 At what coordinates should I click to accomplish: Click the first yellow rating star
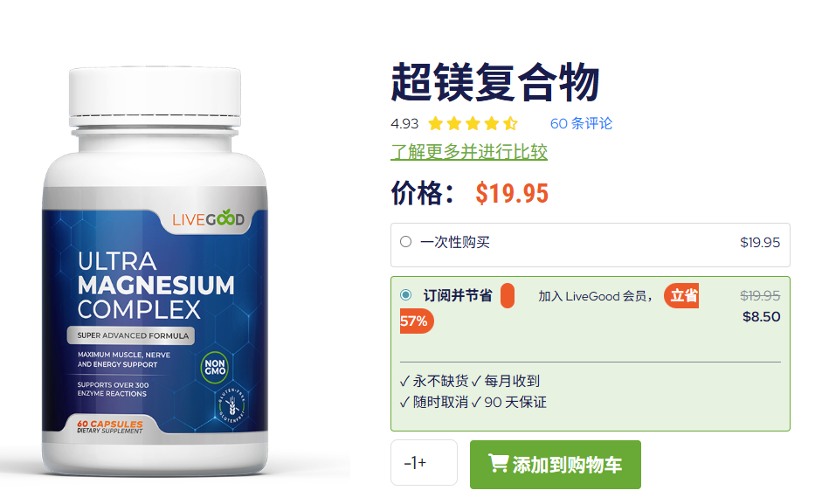tap(436, 124)
